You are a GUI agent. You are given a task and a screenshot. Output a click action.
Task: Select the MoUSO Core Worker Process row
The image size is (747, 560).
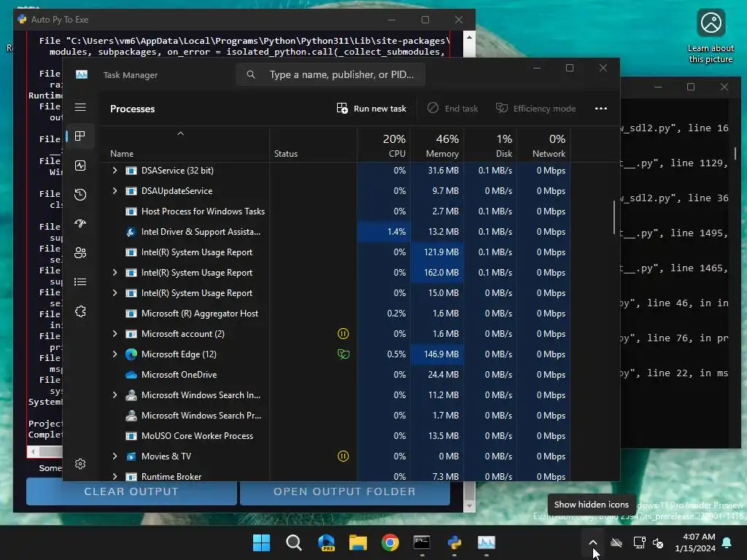[335, 436]
